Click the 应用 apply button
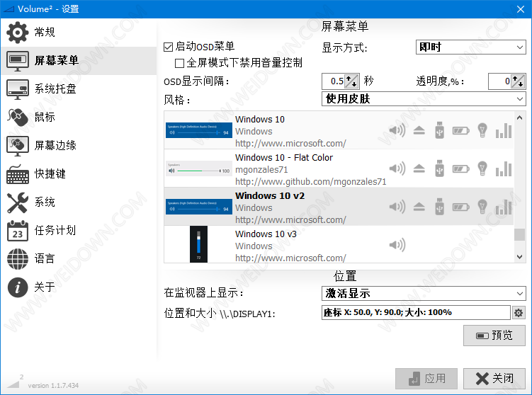532x395 pixels. tap(426, 379)
